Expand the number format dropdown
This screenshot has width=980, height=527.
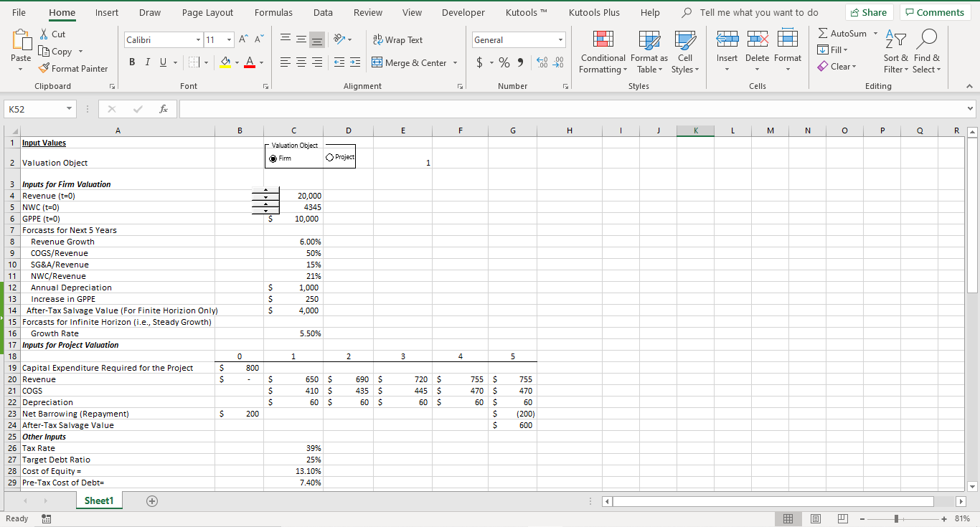[560, 40]
